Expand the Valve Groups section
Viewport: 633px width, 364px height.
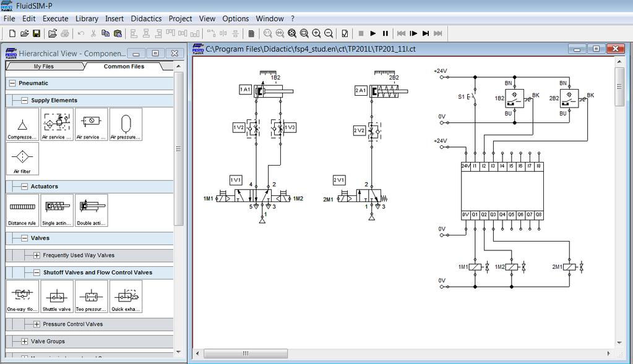(25, 341)
